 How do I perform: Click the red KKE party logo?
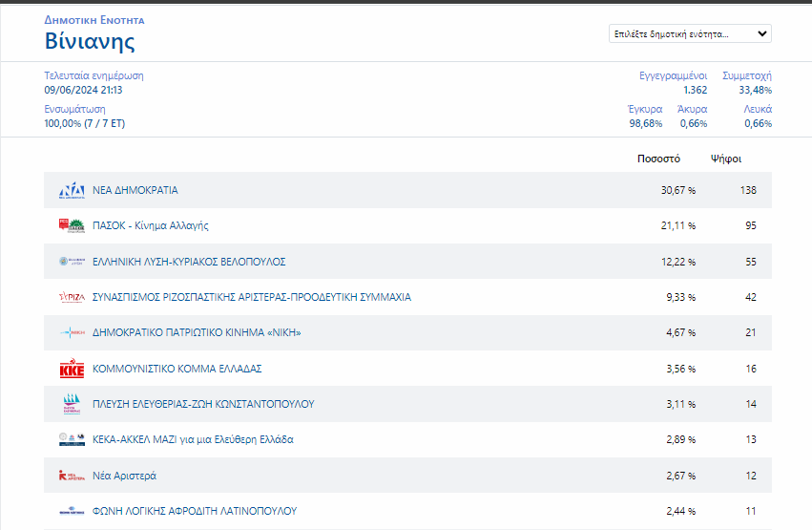pos(72,369)
